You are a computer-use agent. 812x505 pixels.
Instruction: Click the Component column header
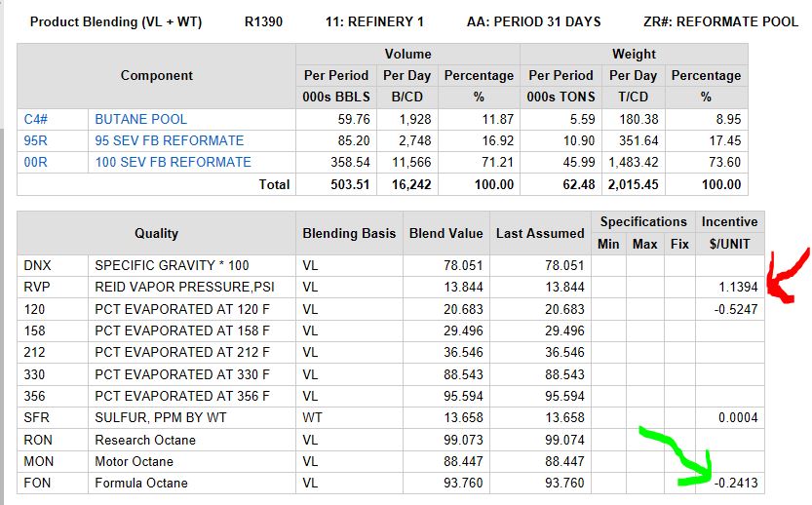[156, 75]
